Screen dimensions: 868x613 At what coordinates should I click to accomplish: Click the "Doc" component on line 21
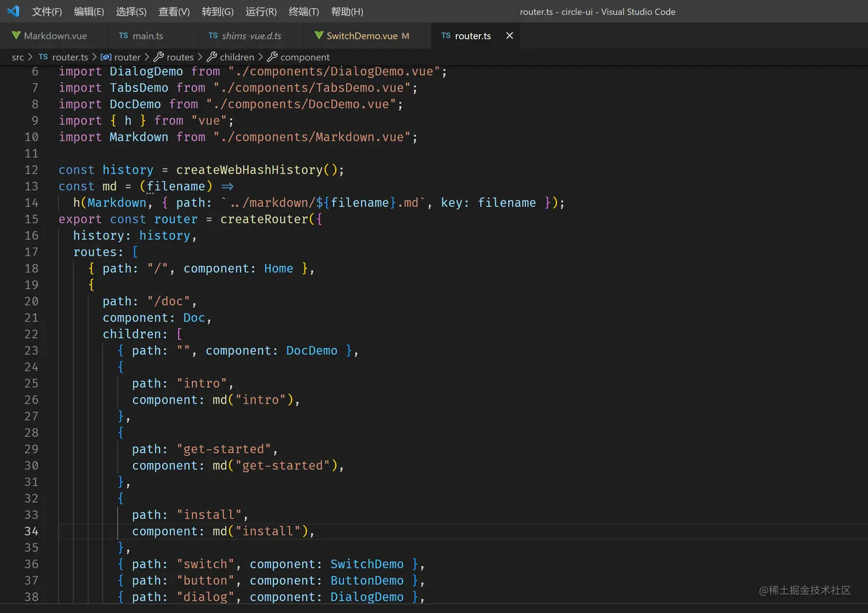(x=194, y=318)
